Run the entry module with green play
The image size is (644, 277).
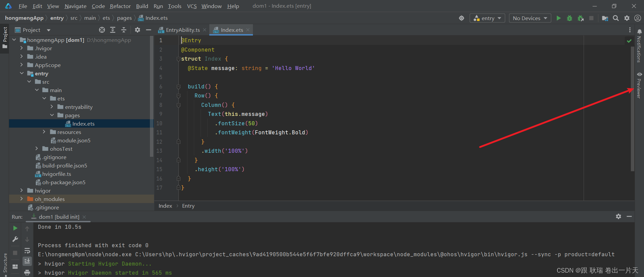[558, 18]
